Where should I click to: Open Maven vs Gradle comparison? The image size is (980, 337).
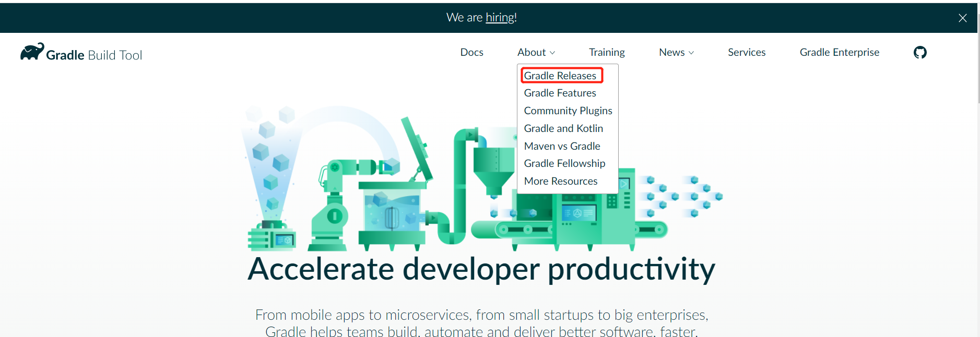click(x=562, y=146)
